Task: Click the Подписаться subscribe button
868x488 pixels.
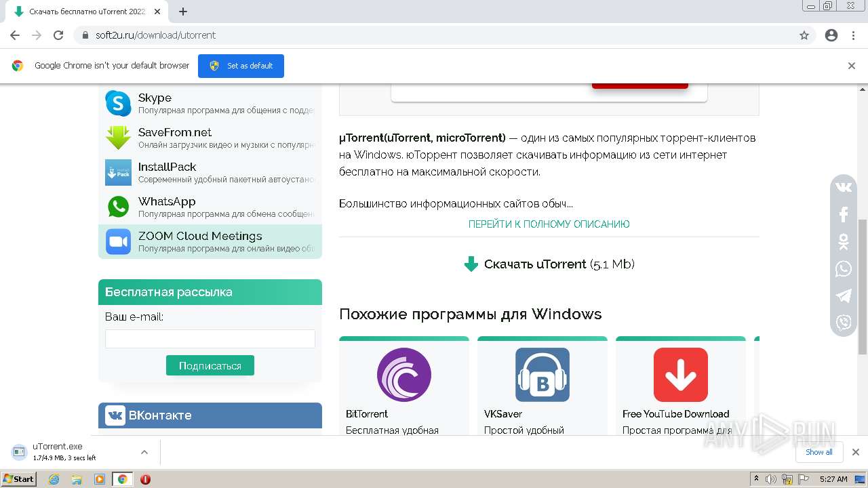Action: point(210,365)
